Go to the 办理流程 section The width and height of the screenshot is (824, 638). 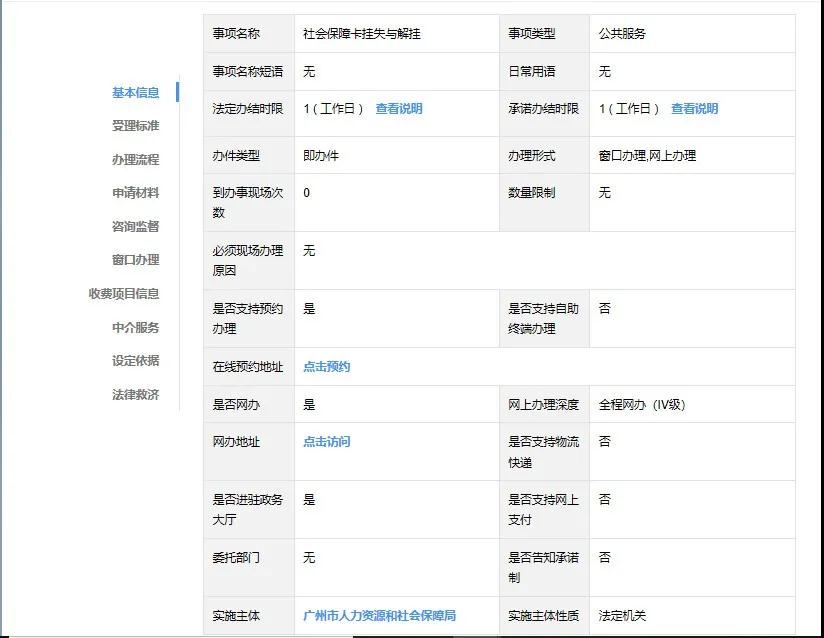tap(136, 159)
